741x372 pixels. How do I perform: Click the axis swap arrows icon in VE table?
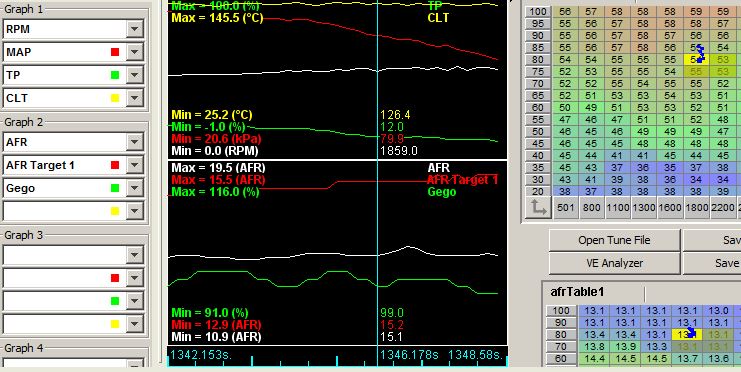tap(538, 208)
